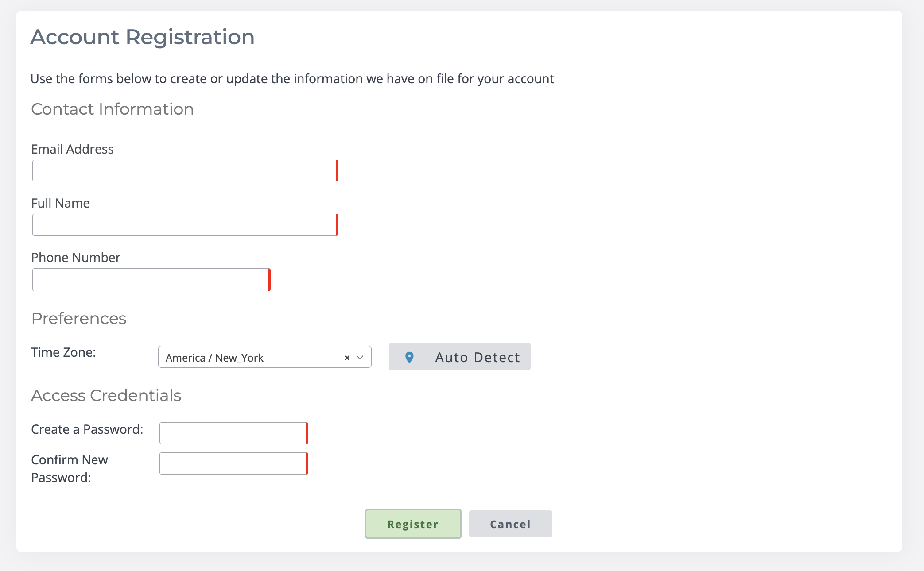Image resolution: width=924 pixels, height=571 pixels.
Task: Click into the Full Name text box
Action: click(184, 225)
